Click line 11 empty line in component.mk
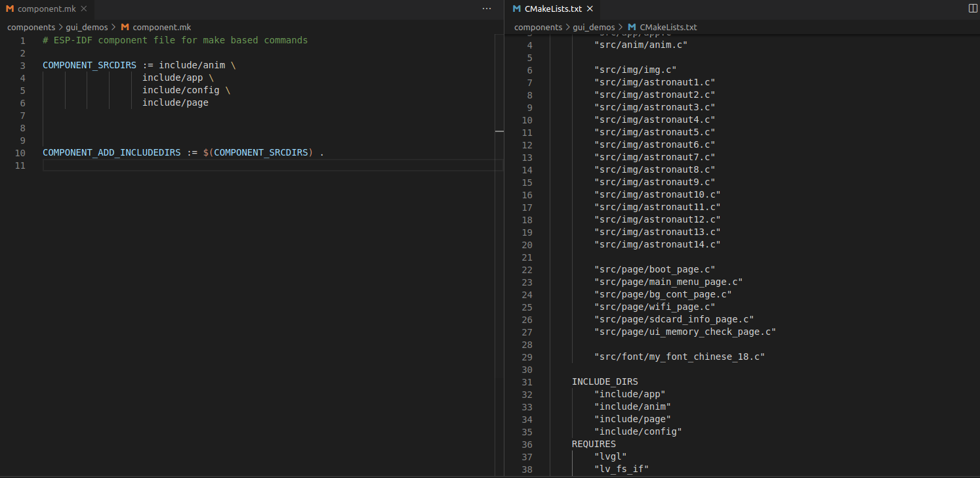Screen dimensions: 980x478 [272, 165]
